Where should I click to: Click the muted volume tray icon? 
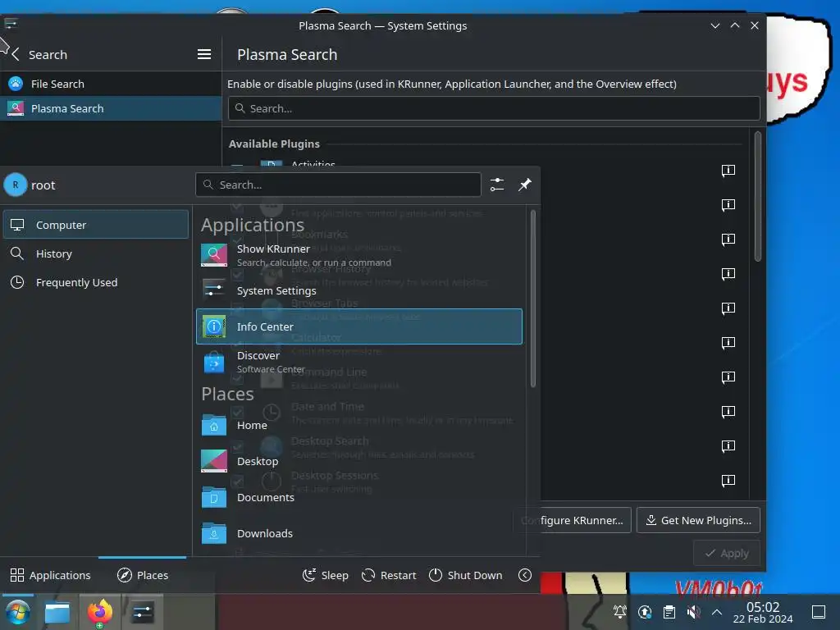point(693,611)
